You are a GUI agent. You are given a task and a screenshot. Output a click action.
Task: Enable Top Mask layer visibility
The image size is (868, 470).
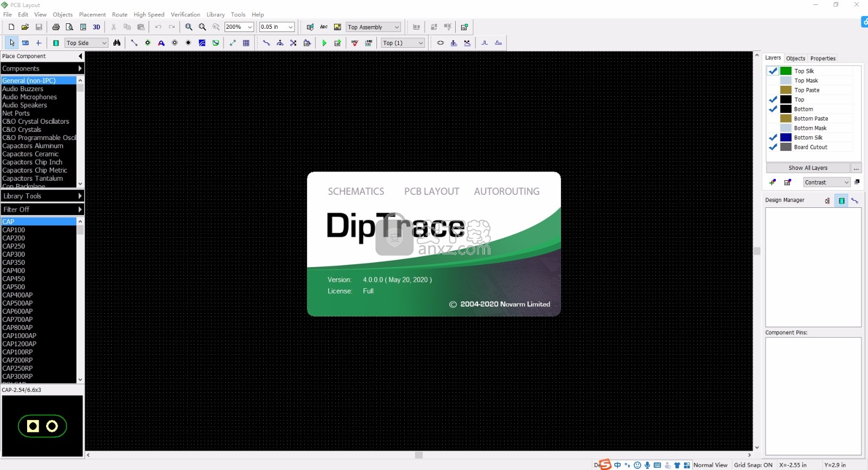tap(773, 80)
